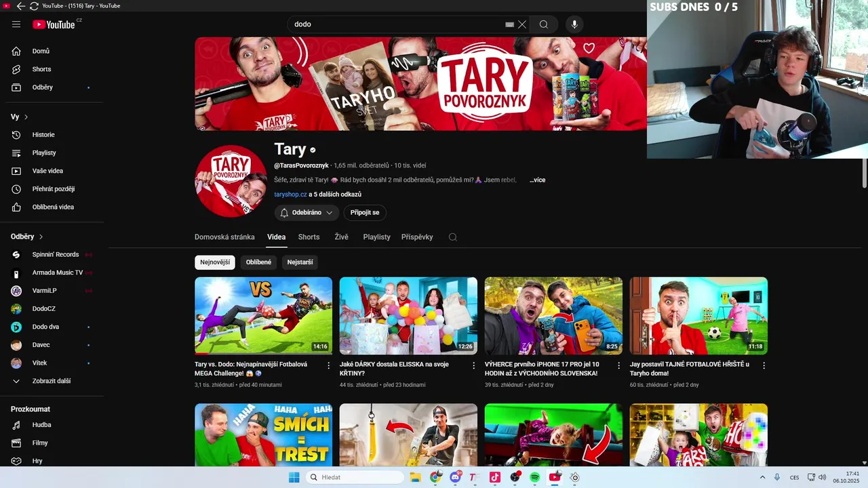This screenshot has height=488, width=868.
Task: Expand the Odběry section header
Action: 27,237
